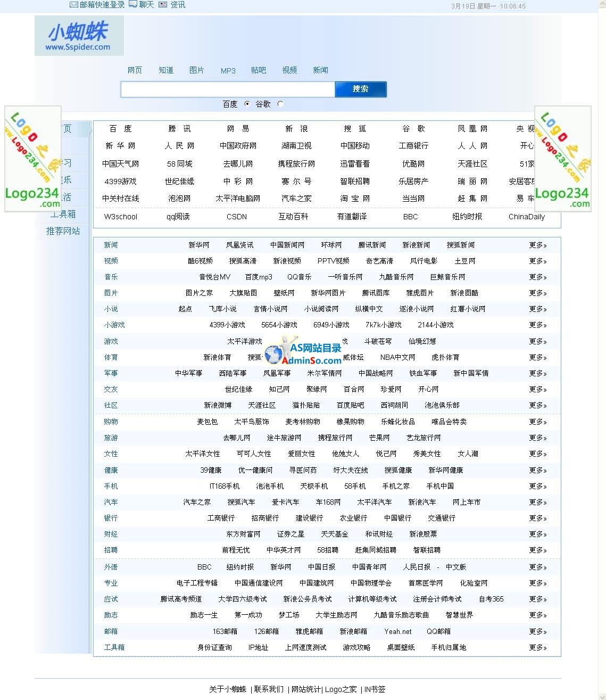Image resolution: width=606 pixels, height=700 pixels.
Task: Expand 更多 in the 音乐 row
Action: 538,277
